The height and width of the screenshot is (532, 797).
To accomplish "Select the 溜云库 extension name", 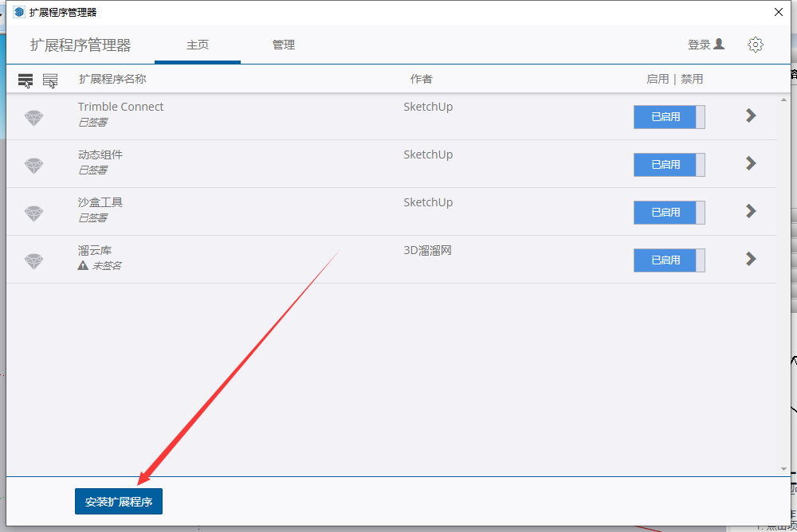I will click(x=95, y=251).
